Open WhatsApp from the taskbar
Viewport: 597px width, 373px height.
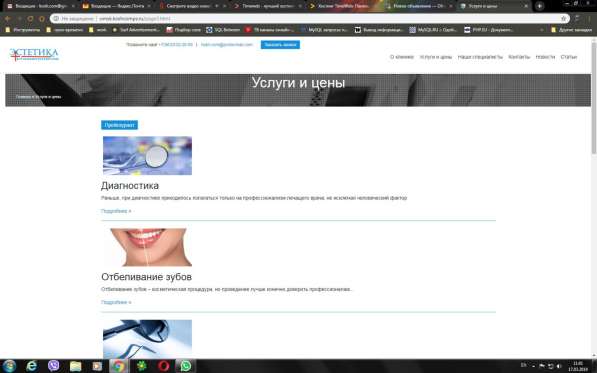tap(186, 366)
